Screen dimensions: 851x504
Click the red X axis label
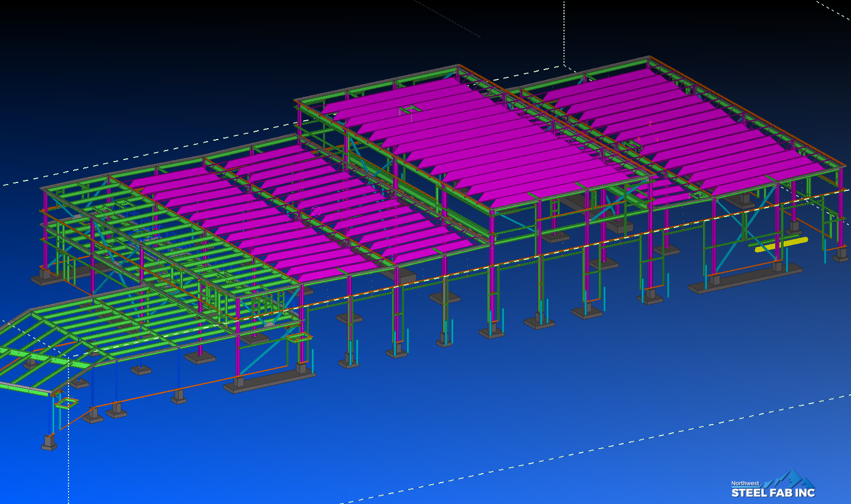pos(638,139)
